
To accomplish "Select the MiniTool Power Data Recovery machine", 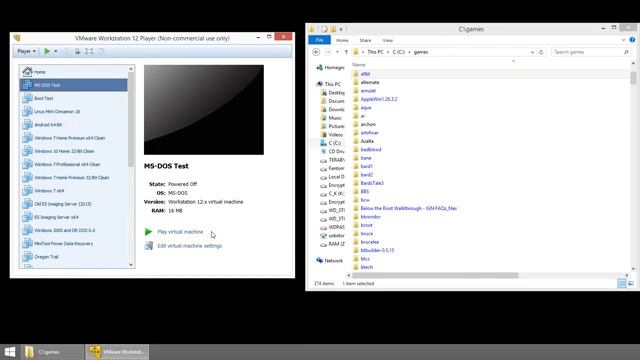I will [x=73, y=243].
